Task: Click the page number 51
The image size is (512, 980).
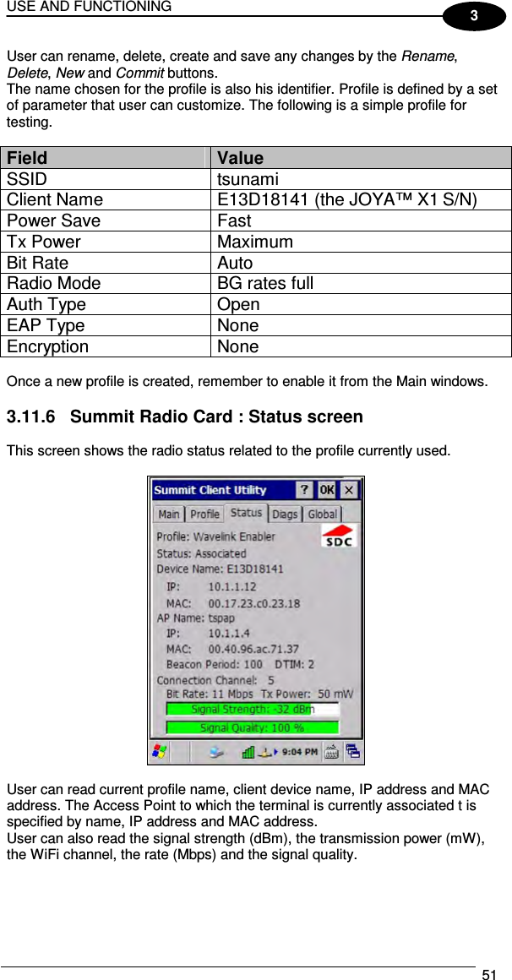Action: click(x=489, y=974)
